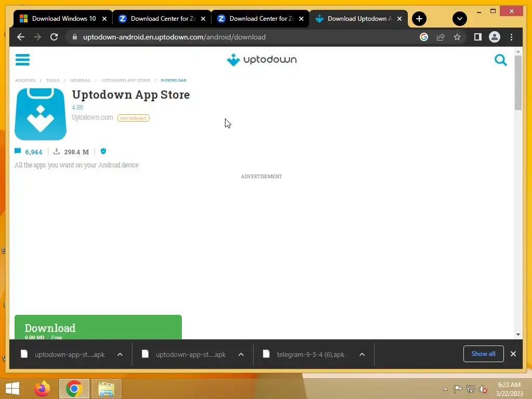Click the comments icon next to 6,944
This screenshot has height=399, width=532.
[x=18, y=151]
